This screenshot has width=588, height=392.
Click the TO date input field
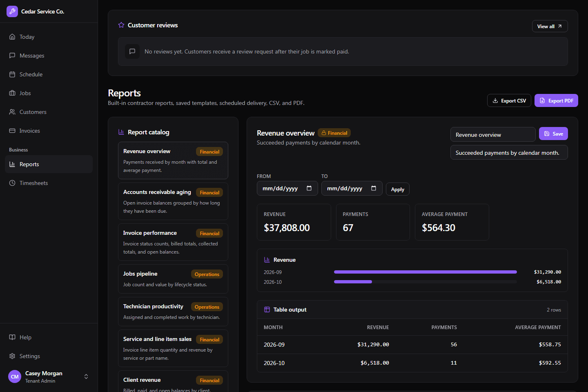point(352,188)
